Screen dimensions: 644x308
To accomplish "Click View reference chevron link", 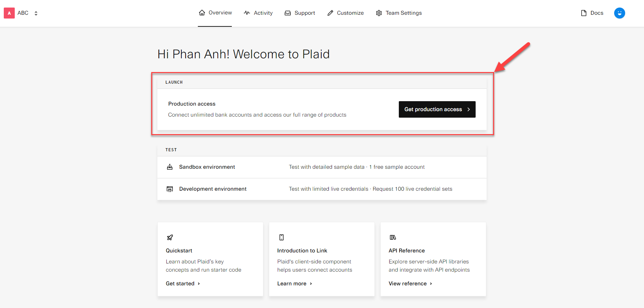I will pyautogui.click(x=431, y=284).
